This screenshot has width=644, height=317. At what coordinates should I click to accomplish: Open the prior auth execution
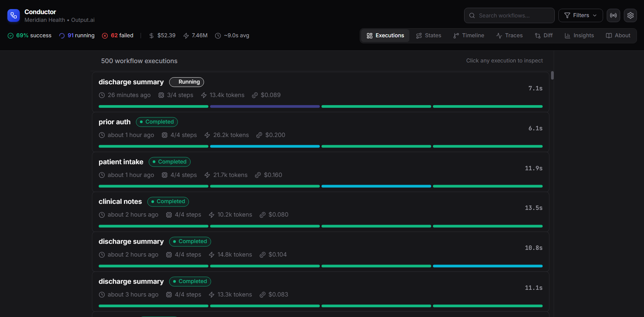point(320,132)
